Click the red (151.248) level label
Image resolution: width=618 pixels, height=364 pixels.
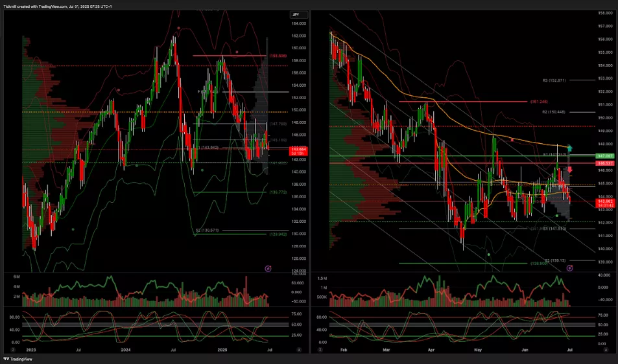(539, 102)
